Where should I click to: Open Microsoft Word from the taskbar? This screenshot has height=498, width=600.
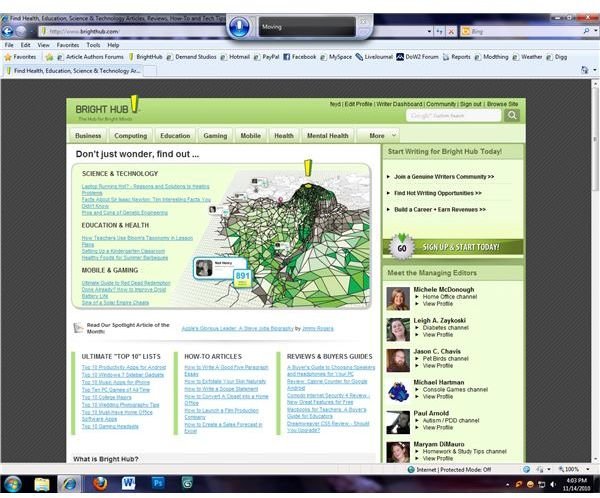coord(129,484)
